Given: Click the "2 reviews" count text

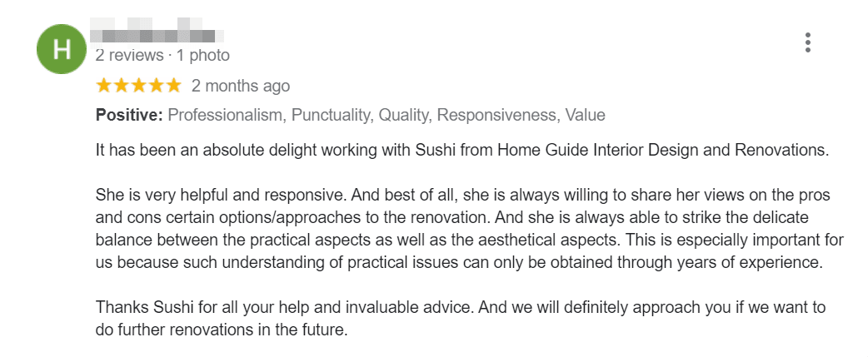Looking at the screenshot, I should point(130,56).
